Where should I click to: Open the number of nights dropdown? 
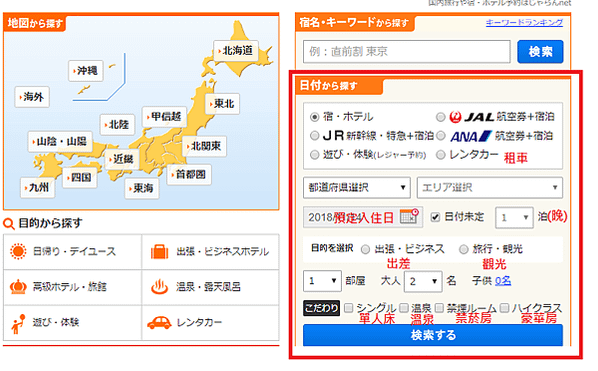[x=514, y=218]
